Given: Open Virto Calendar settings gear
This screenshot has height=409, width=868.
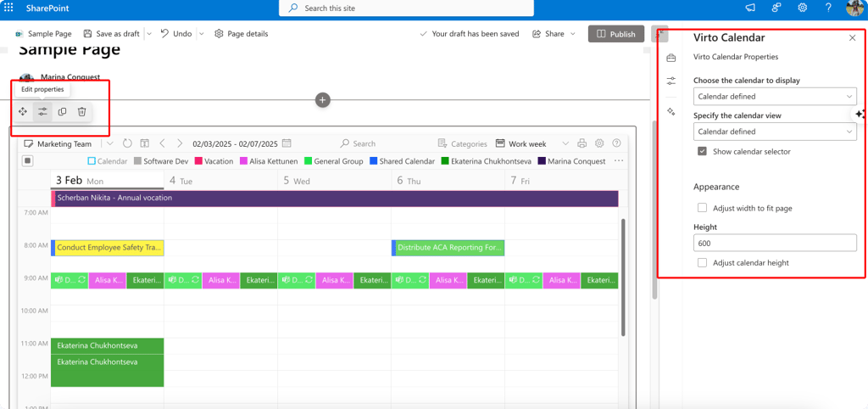Looking at the screenshot, I should pos(599,143).
